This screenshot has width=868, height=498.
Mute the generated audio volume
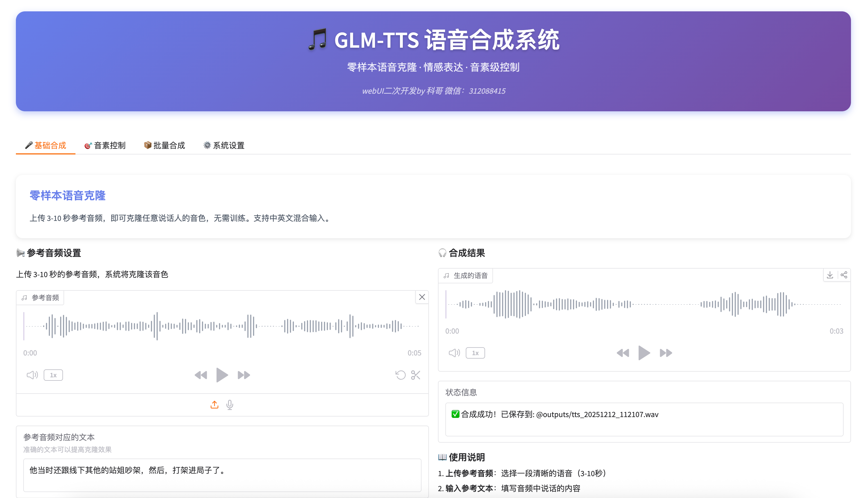tap(454, 353)
